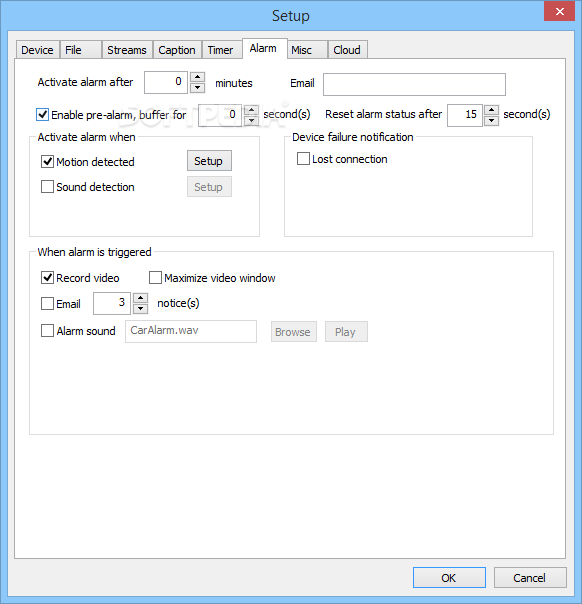The height and width of the screenshot is (604, 582).
Task: Enable Lost connection notification
Action: point(303,159)
